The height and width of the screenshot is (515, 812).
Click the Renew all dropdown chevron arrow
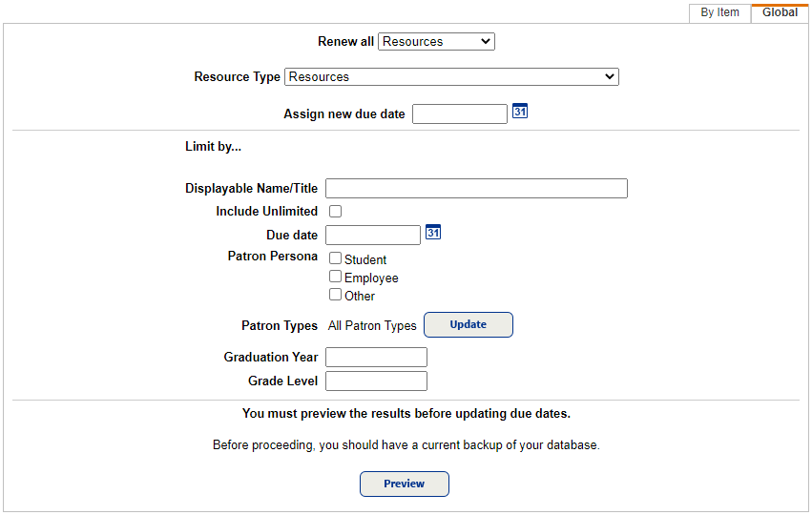[x=486, y=41]
